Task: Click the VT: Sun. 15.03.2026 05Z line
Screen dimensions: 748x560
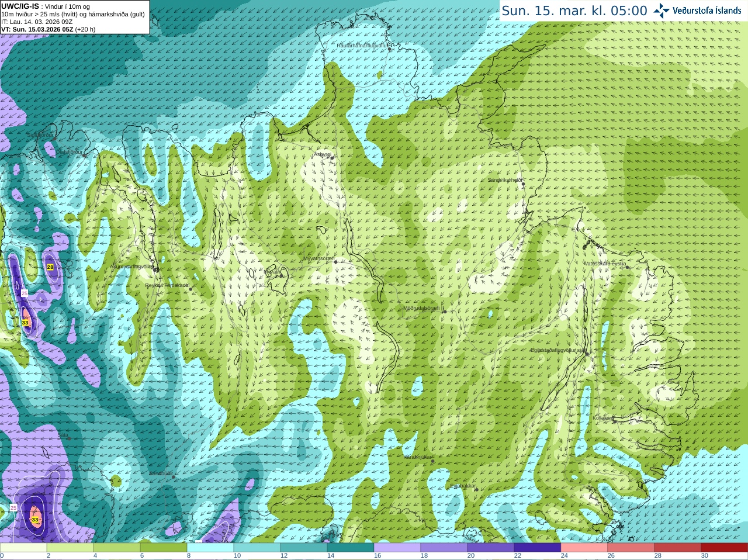Action: point(49,29)
